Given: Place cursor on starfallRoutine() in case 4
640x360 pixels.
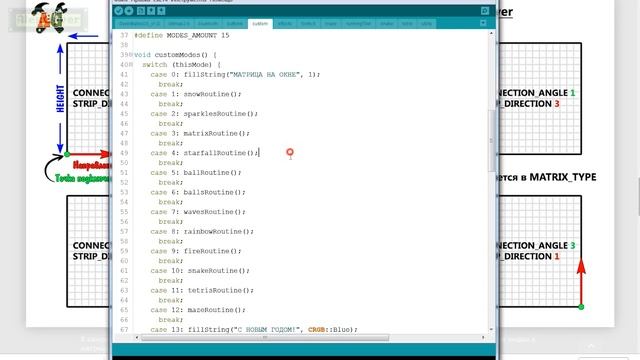Looking at the screenshot, I should click(221, 153).
